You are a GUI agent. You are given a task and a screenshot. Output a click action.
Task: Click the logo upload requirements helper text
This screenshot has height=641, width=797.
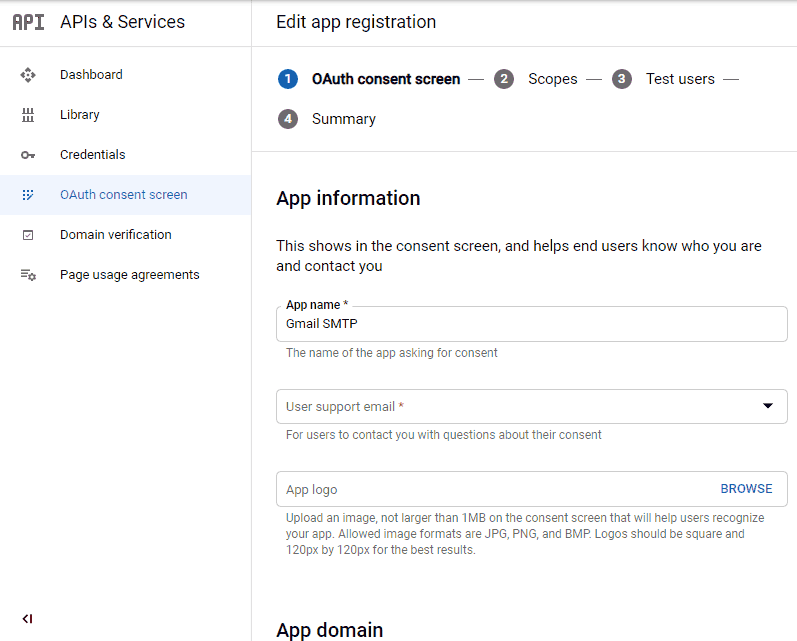tap(525, 534)
